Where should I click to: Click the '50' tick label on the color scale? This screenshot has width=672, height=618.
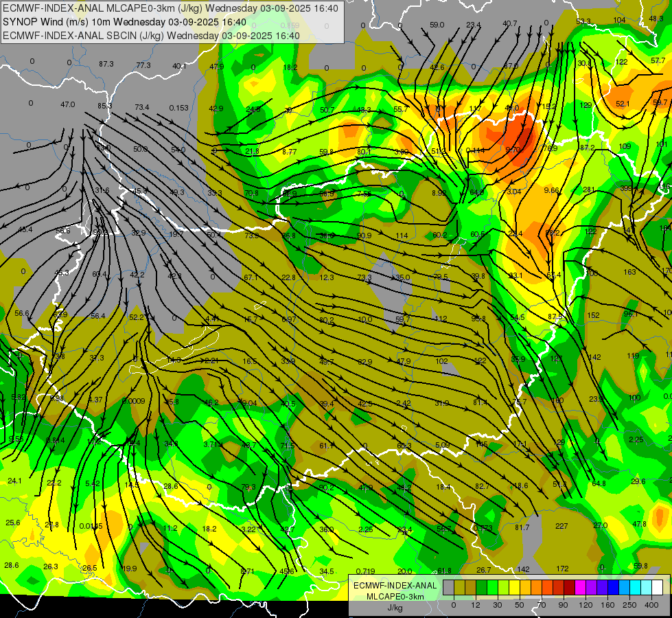520,605
